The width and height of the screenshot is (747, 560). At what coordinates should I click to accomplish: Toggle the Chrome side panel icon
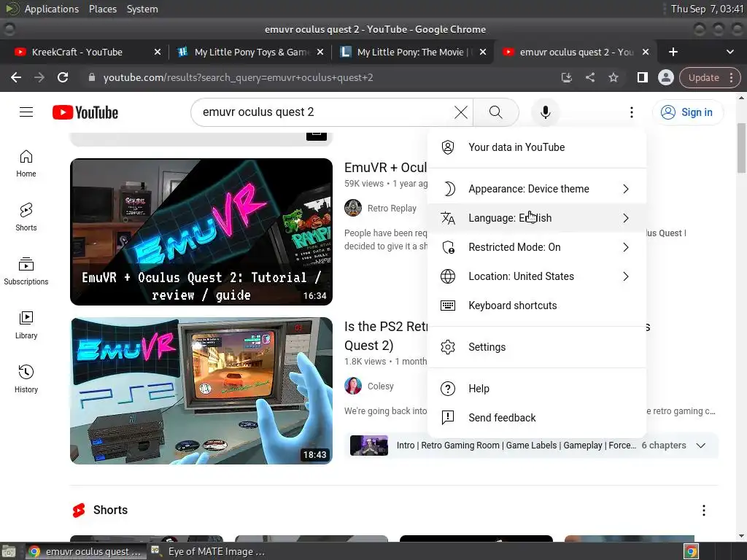(642, 77)
